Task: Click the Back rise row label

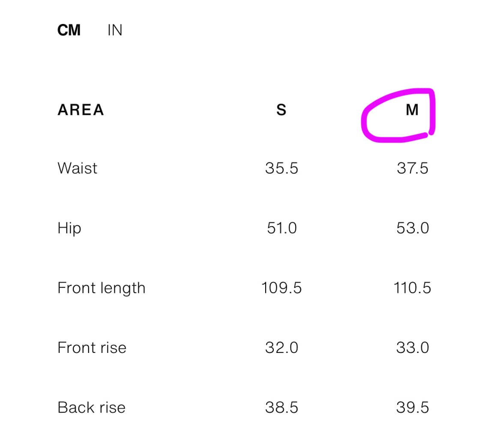Action: pyautogui.click(x=91, y=407)
